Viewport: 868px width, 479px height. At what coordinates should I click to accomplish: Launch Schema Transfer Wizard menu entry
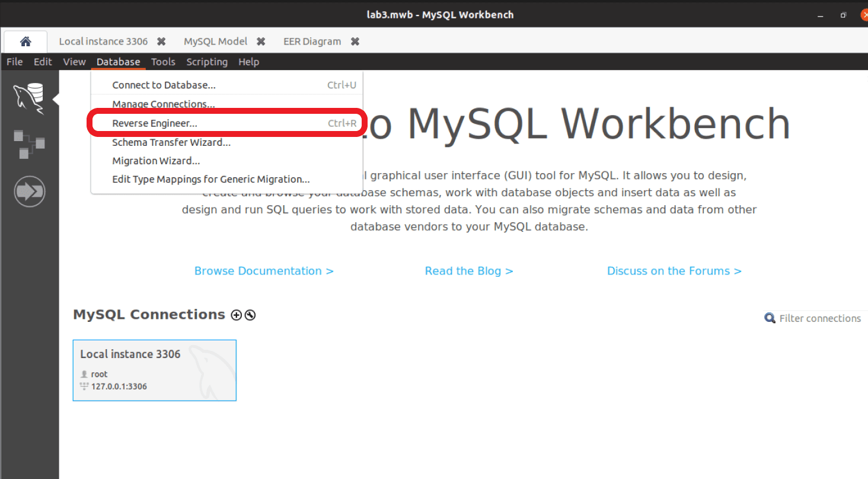227,142
